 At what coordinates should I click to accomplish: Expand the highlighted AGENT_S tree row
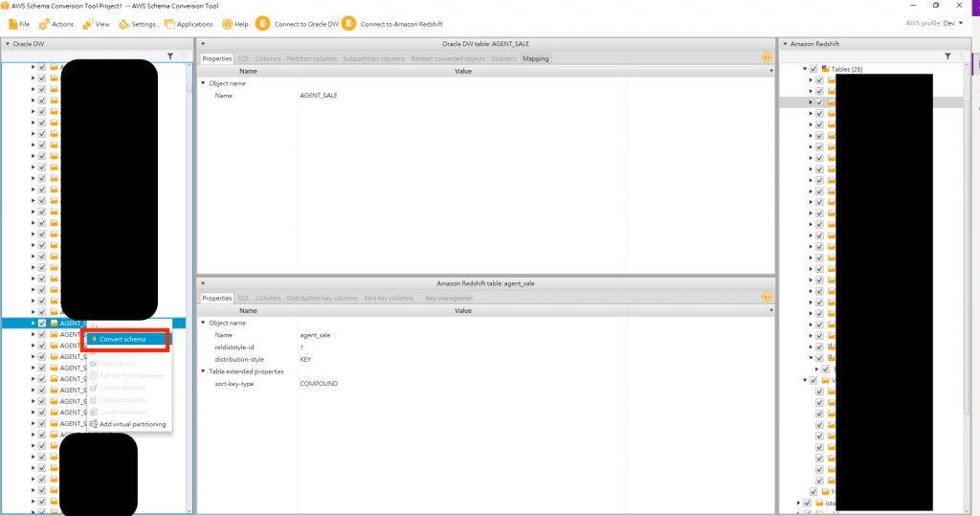point(33,323)
